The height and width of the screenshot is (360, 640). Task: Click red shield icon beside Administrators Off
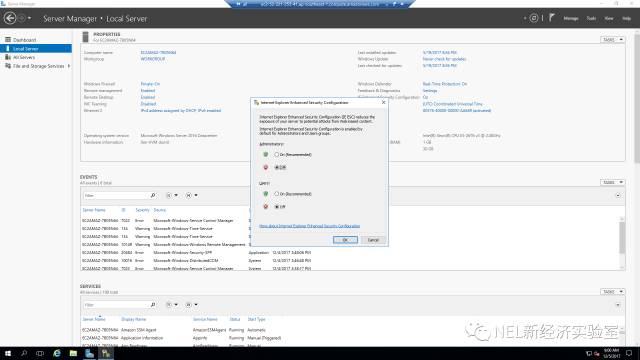[x=266, y=167]
